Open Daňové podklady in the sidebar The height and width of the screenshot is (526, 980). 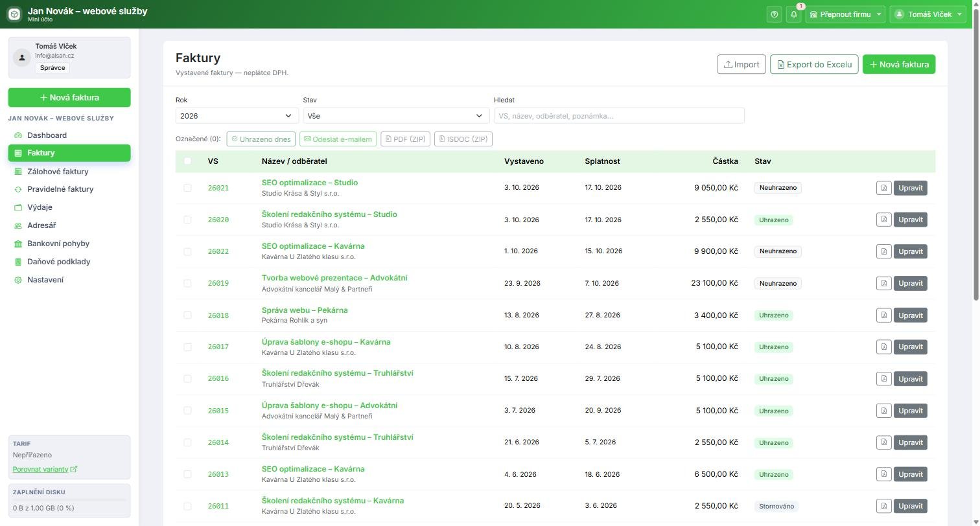pyautogui.click(x=69, y=262)
